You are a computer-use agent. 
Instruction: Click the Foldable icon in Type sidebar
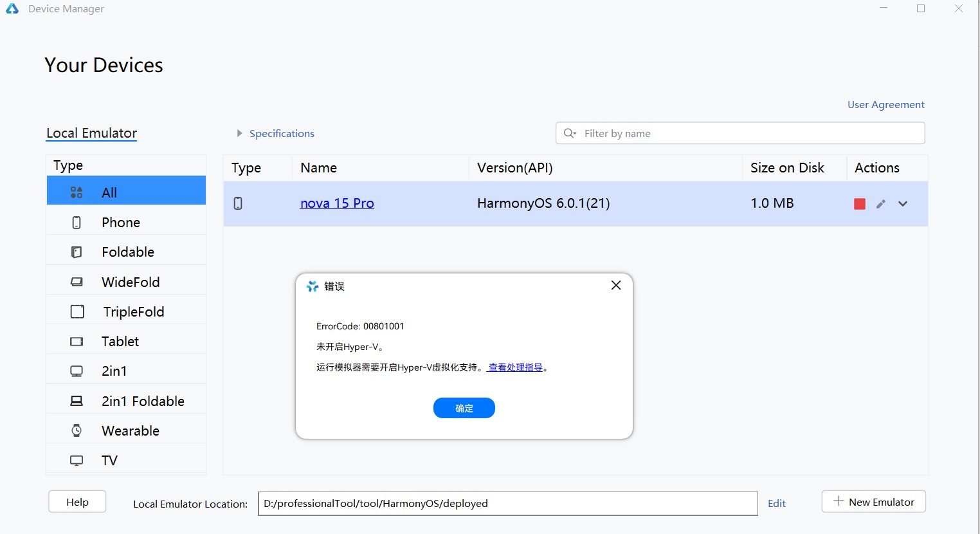77,252
